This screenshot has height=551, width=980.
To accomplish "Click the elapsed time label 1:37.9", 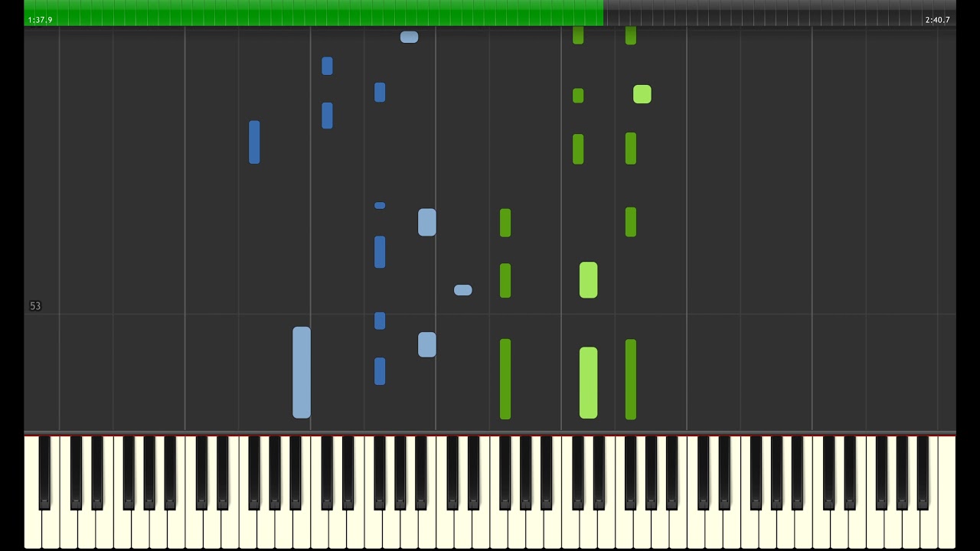I will pyautogui.click(x=40, y=20).
